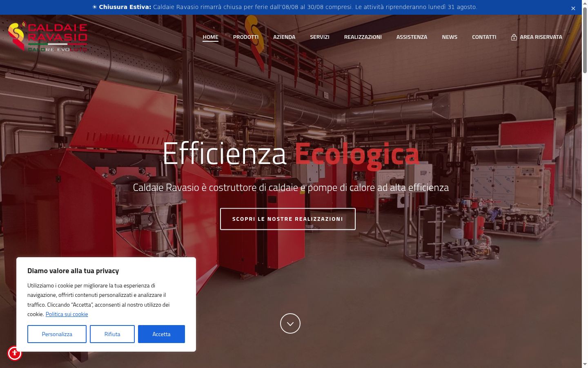
Task: Close the Chiusura Estiva announcement bar
Action: point(573,8)
